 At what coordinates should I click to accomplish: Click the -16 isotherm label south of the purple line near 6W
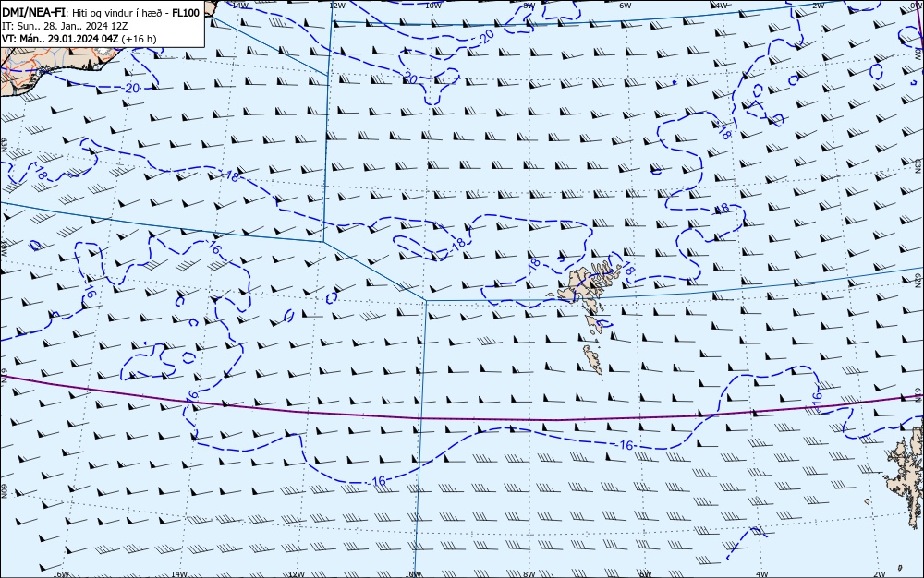click(x=625, y=445)
